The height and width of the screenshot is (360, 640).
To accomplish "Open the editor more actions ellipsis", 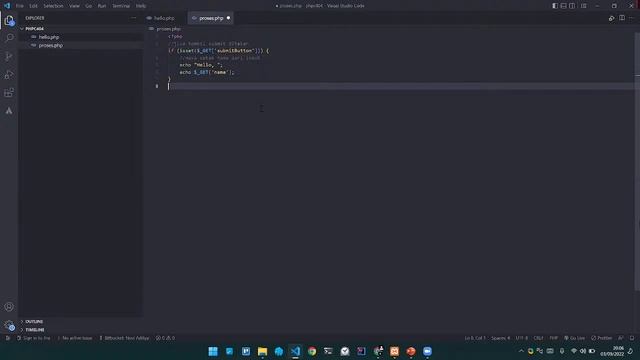I will 631,18.
